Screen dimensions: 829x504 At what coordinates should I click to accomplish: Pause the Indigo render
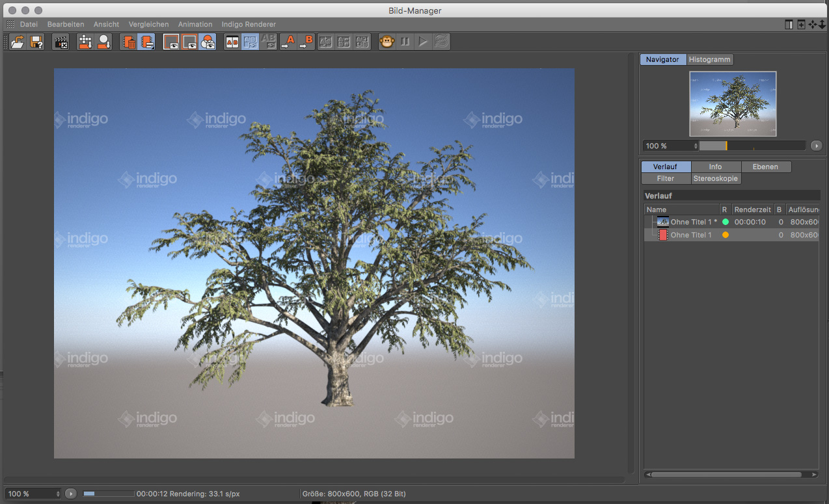tap(405, 42)
